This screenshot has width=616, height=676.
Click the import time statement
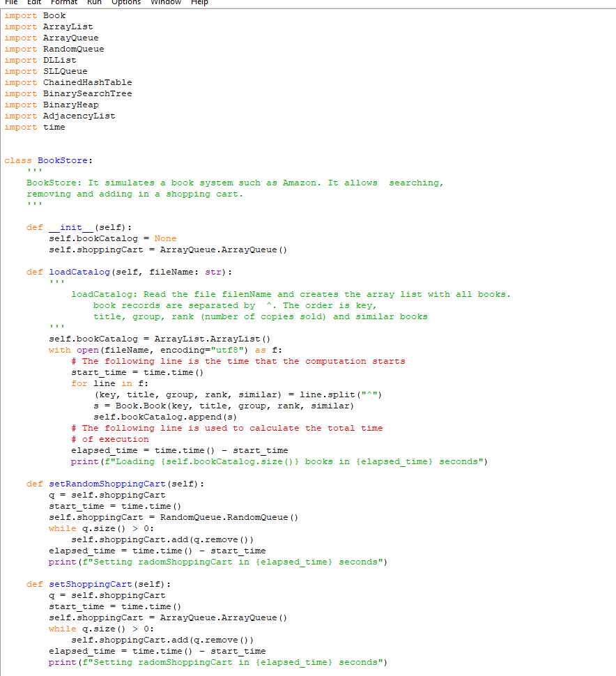click(35, 126)
